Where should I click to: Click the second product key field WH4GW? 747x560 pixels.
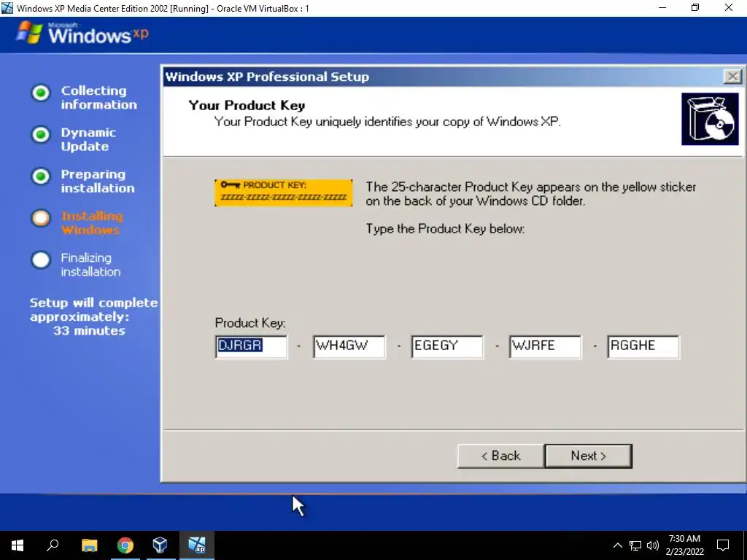[x=349, y=346]
